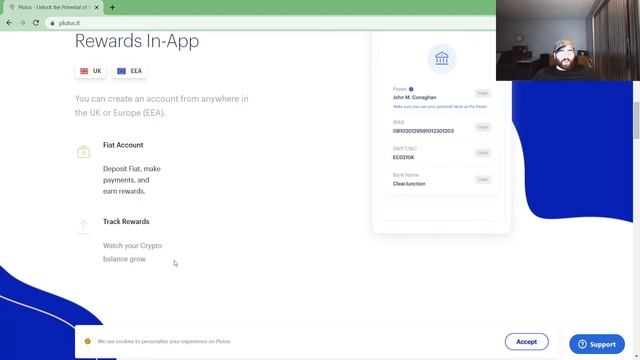Click the UK flag icon
The image size is (640, 360).
pyautogui.click(x=84, y=71)
